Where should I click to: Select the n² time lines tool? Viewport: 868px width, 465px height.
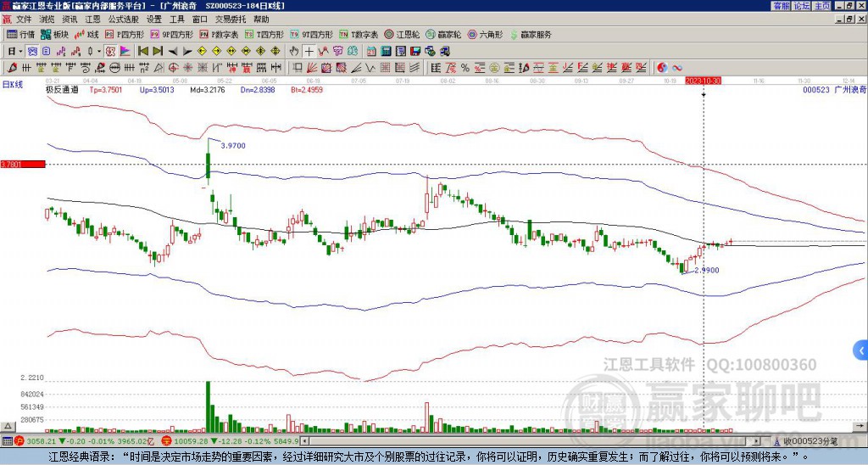pos(144,68)
